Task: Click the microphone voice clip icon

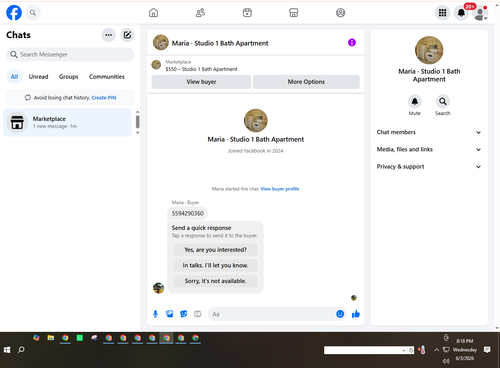Action: coord(155,314)
